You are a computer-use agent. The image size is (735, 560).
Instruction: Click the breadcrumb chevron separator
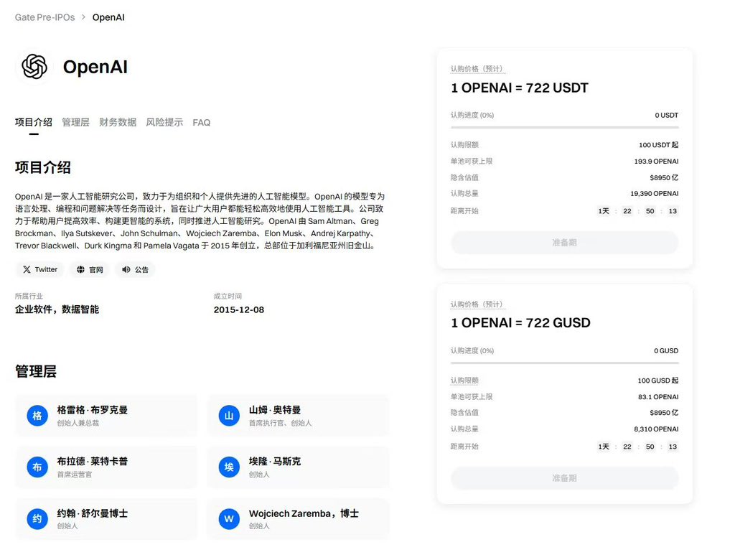pyautogui.click(x=83, y=17)
